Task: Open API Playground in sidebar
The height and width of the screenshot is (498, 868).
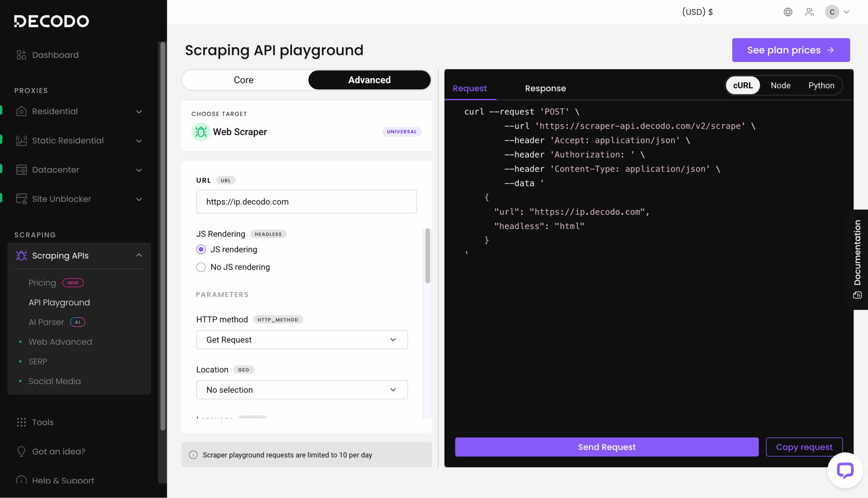Action: 59,302
